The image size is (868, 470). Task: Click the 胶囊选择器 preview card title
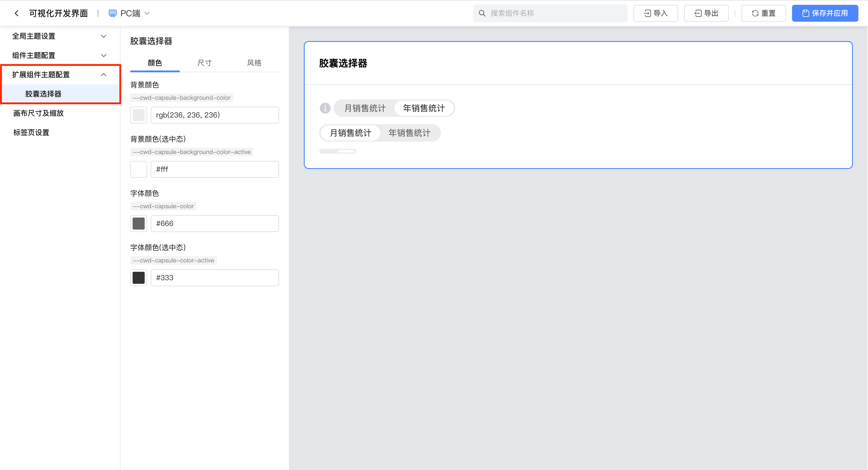pos(343,63)
